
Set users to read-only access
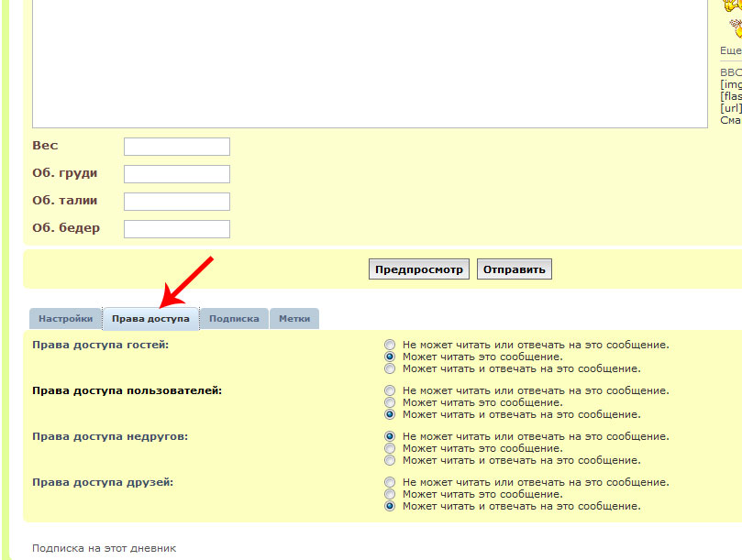390,402
